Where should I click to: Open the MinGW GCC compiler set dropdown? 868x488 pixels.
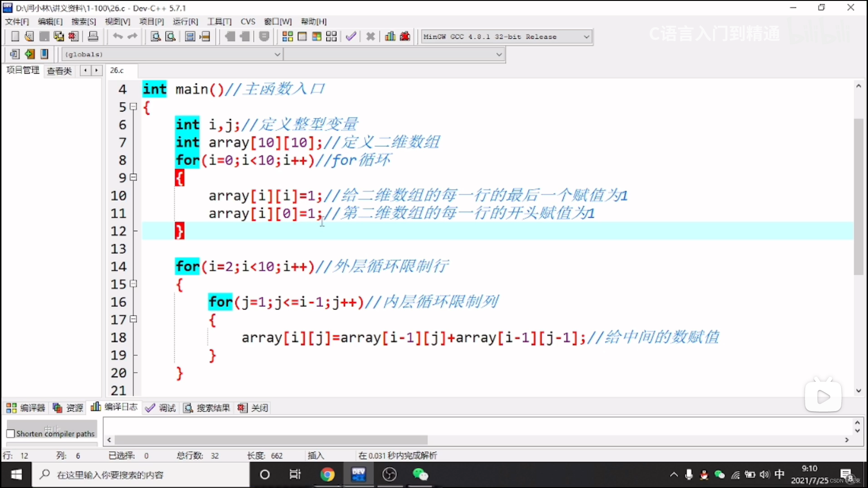coord(586,37)
